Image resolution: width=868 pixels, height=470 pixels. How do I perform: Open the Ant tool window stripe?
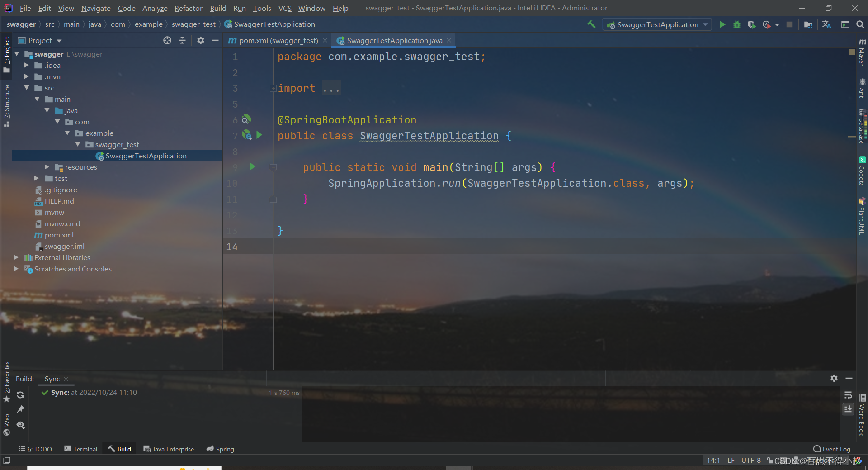pyautogui.click(x=862, y=88)
